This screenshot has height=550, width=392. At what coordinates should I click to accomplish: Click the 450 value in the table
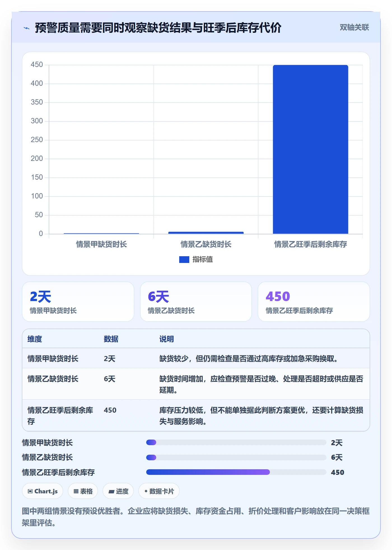(x=110, y=410)
